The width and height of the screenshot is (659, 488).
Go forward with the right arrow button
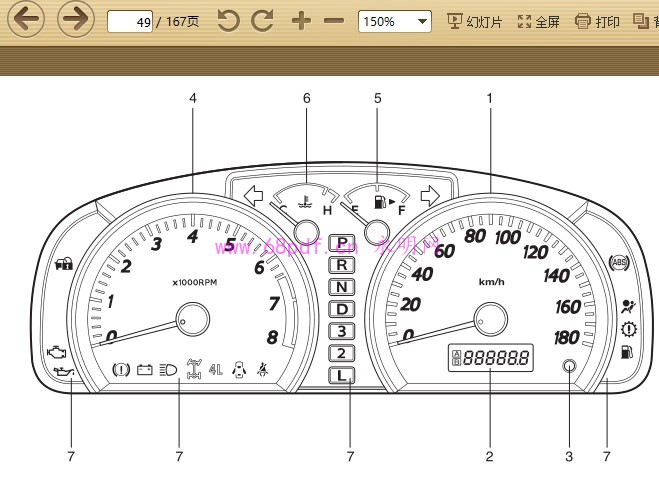click(75, 20)
